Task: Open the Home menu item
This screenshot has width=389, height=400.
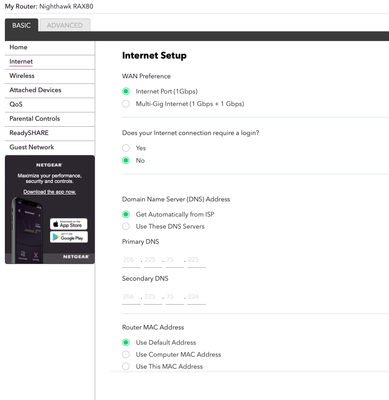Action: point(50,47)
